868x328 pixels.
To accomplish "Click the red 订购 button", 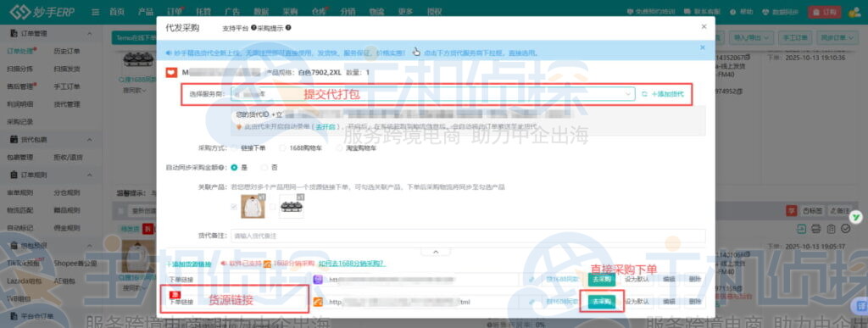I will 825,12.
